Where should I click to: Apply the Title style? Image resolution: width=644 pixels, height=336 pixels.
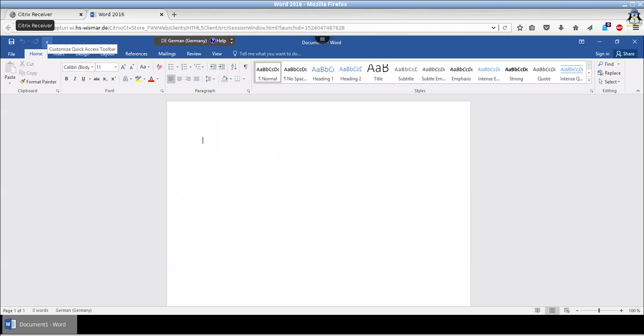coord(378,72)
